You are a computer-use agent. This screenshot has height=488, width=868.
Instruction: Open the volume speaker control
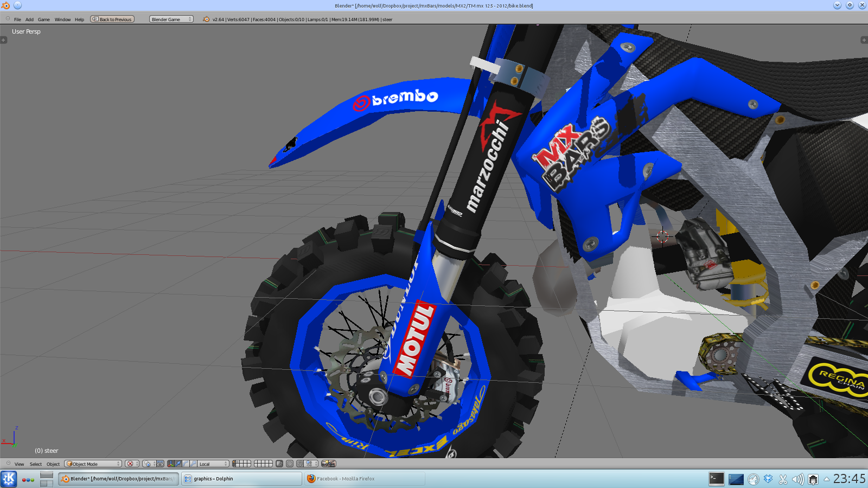point(797,479)
